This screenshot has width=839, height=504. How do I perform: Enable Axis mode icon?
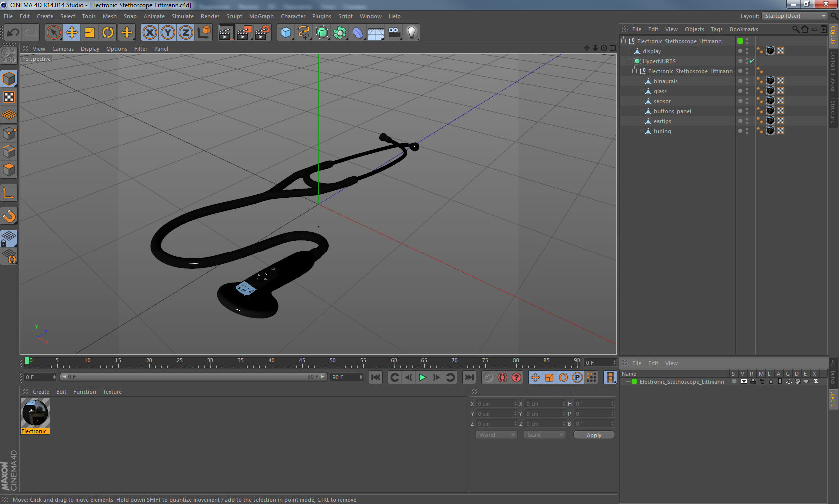pos(9,193)
